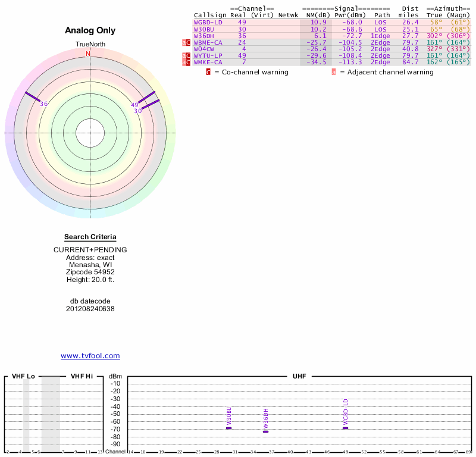Click the Menasha, WI address text

point(90,265)
